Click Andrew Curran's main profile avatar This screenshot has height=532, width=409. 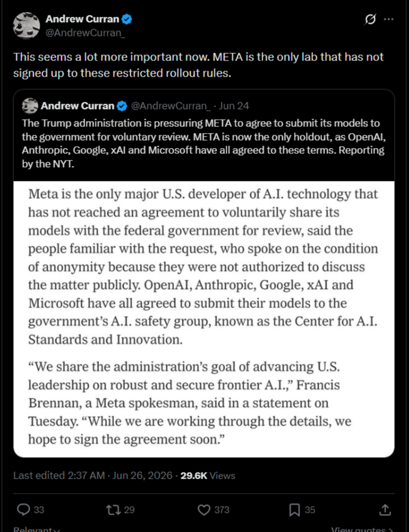(x=26, y=25)
